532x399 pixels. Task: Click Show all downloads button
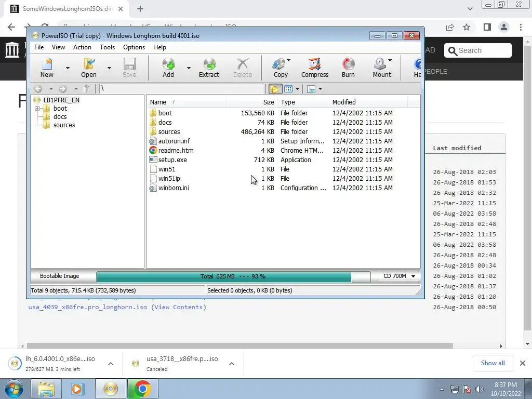pos(493,363)
